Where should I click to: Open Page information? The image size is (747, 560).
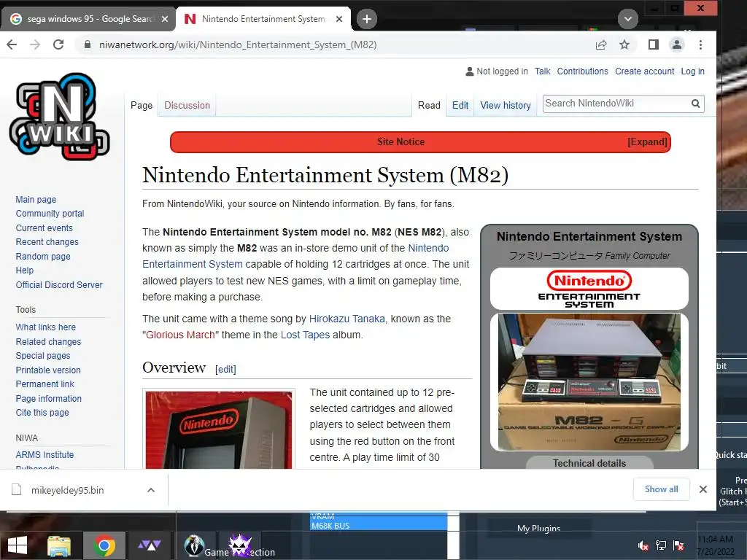49,399
